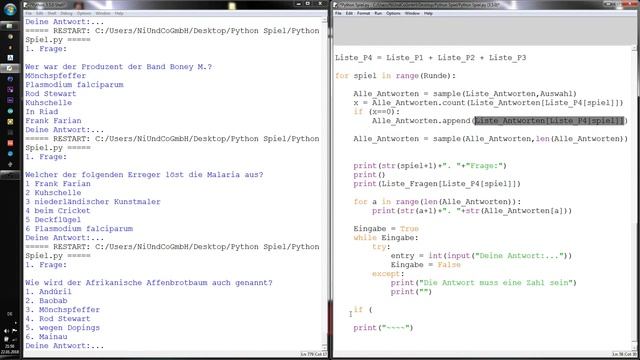Click the print(str(spiel+1) line
Screen dimensions: 640x360
[430, 166]
